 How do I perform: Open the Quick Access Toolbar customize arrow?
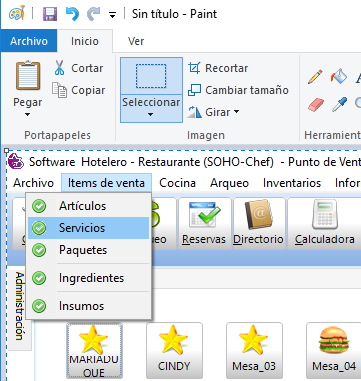(x=113, y=15)
